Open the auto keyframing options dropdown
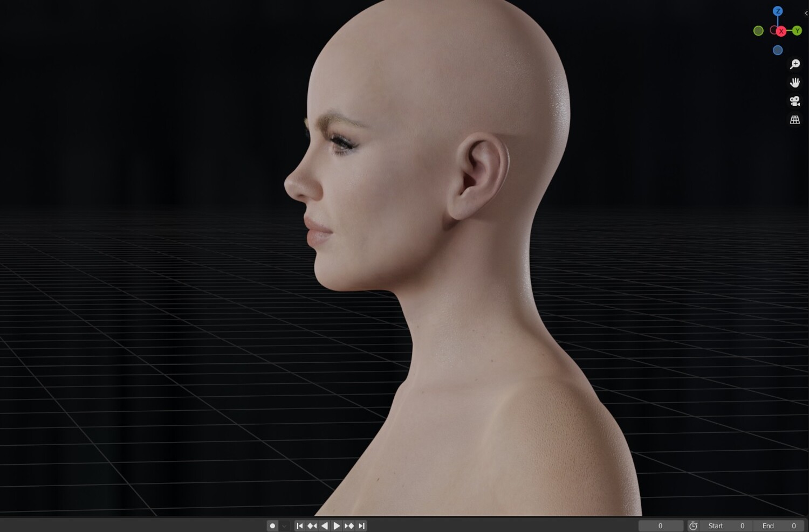Viewport: 809px width, 532px height. pyautogui.click(x=284, y=526)
